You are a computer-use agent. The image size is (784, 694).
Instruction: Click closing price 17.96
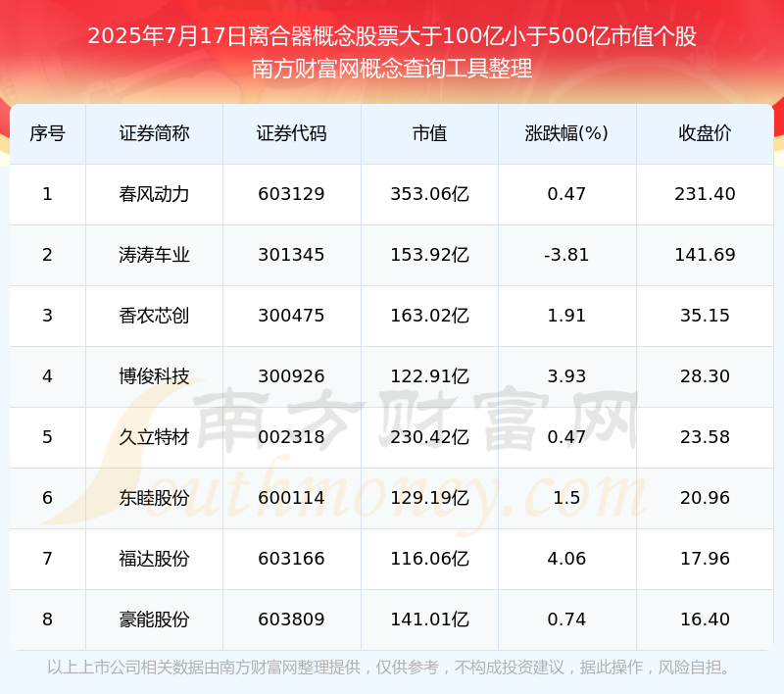coord(705,559)
